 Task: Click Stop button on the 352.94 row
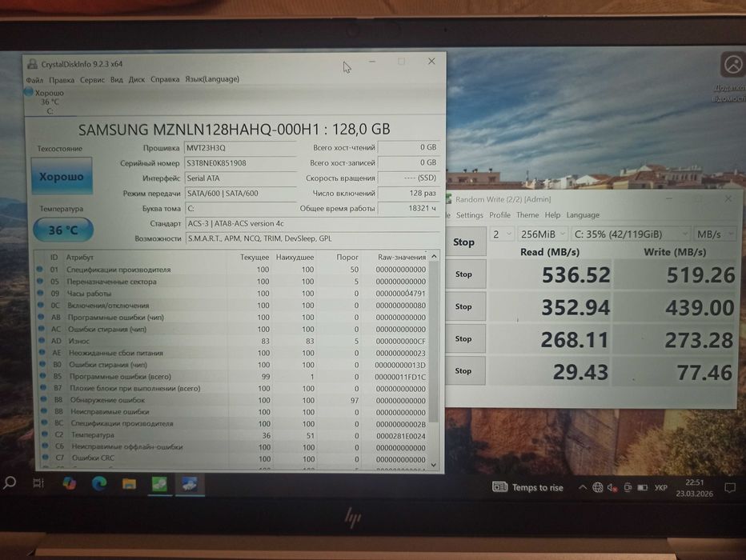tap(465, 306)
